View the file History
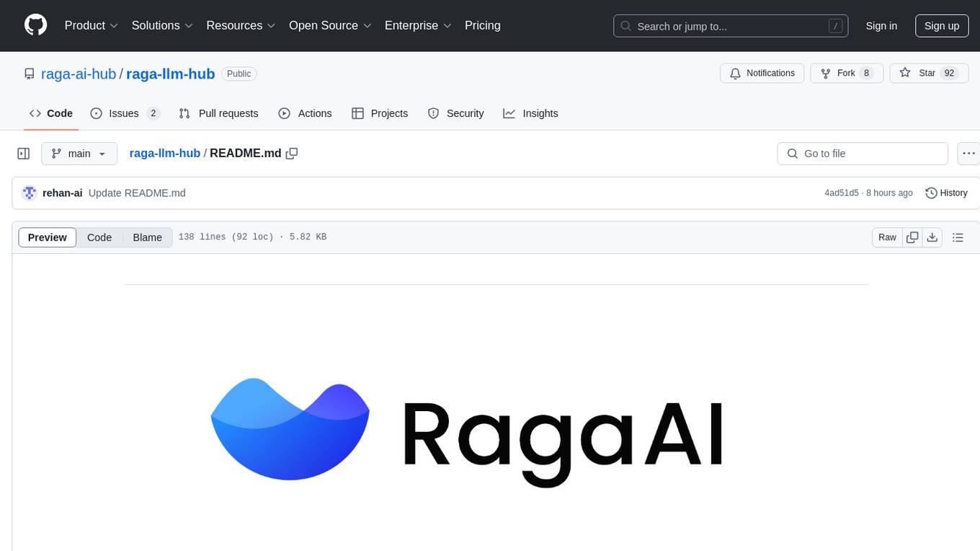This screenshot has height=551, width=980. click(x=946, y=193)
